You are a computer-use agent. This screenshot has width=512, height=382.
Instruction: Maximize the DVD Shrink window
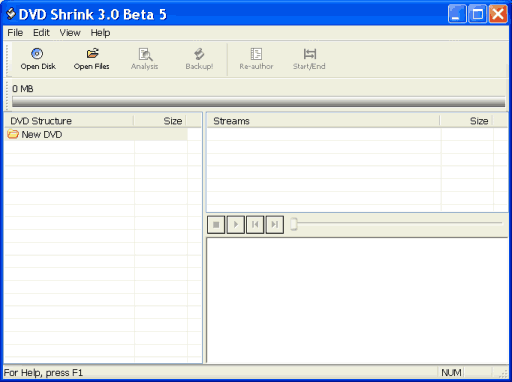coord(477,14)
